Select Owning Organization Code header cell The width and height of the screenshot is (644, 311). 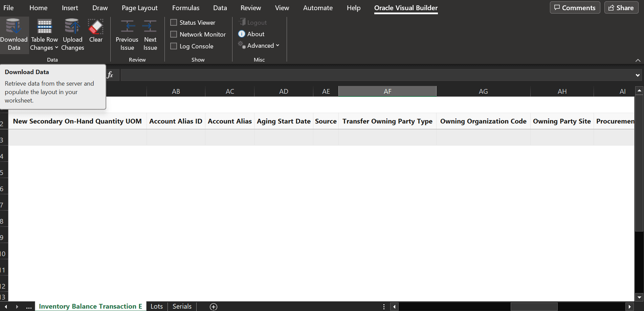[483, 121]
